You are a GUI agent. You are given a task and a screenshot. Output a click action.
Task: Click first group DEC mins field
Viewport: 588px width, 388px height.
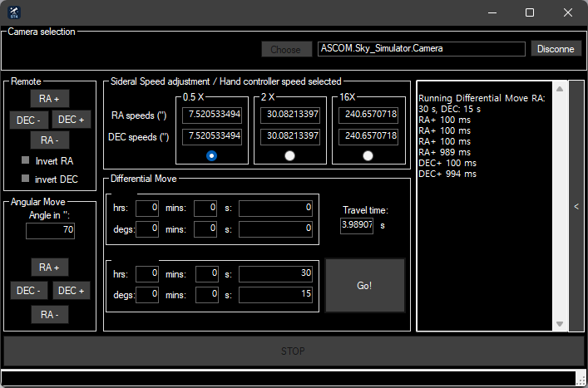pyautogui.click(x=205, y=228)
